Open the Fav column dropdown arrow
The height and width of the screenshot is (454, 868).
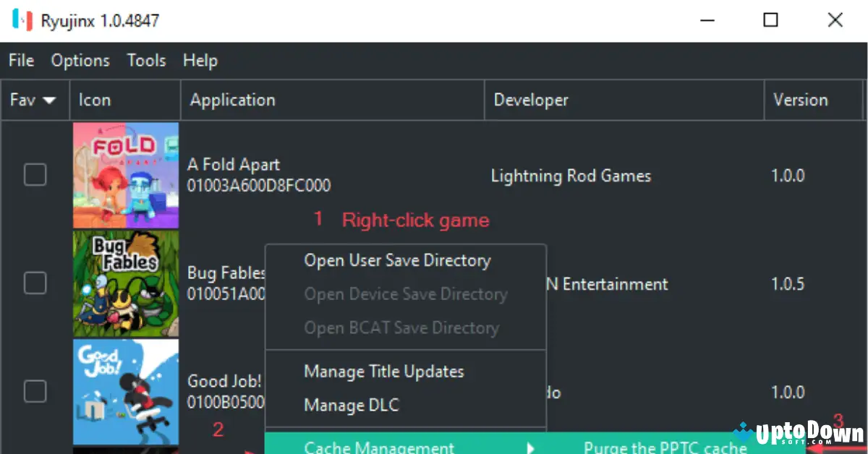51,100
